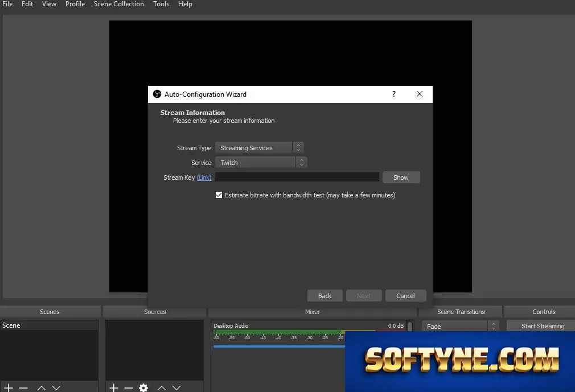
Task: Open the Stream Type dropdown
Action: point(259,148)
